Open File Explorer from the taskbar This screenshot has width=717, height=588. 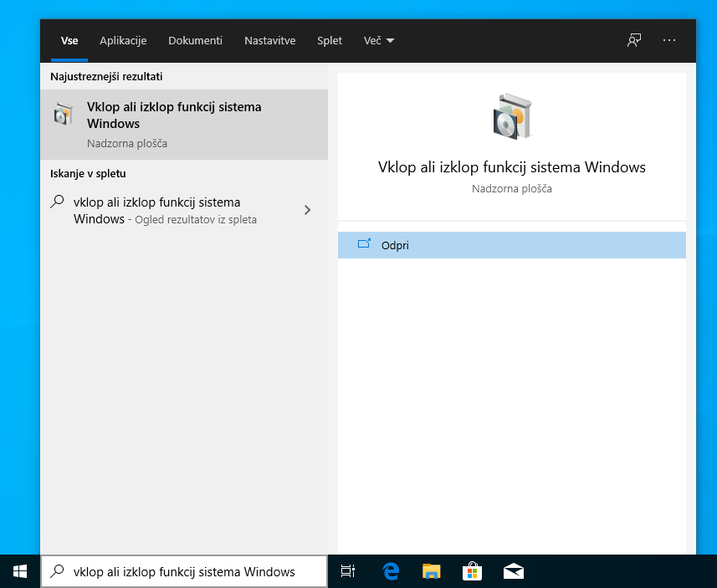pos(431,571)
